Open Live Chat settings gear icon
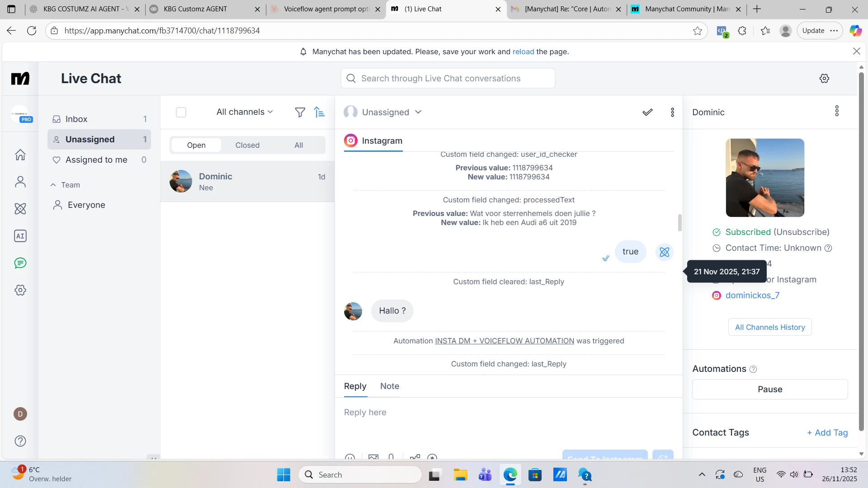Viewport: 868px width, 488px height. click(824, 79)
